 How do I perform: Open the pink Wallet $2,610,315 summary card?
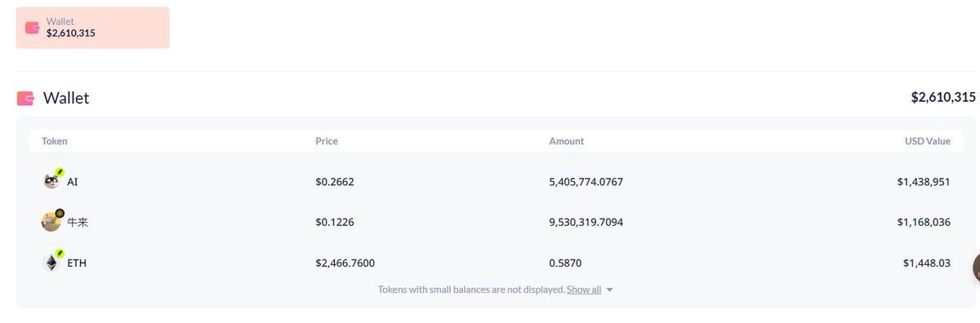tap(93, 28)
